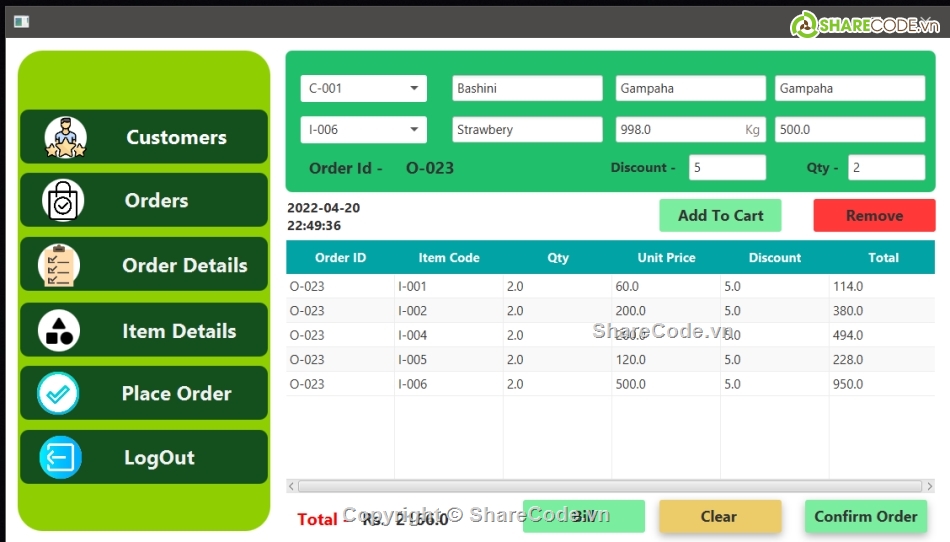Click the Customers icon with stars

[66, 138]
